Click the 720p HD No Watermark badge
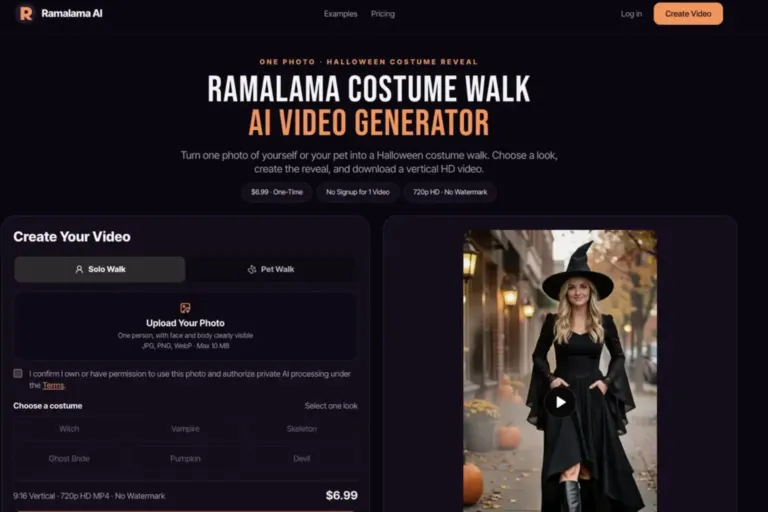Screen dimensions: 768x512 point(450,192)
